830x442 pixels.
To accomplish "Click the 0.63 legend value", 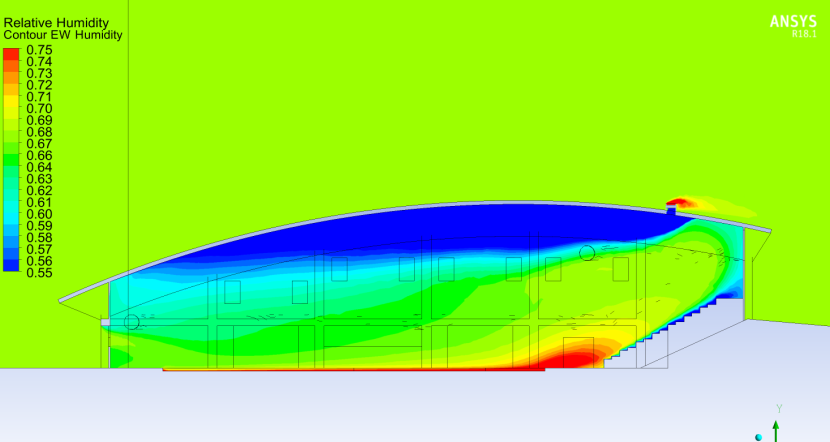I will (39, 179).
